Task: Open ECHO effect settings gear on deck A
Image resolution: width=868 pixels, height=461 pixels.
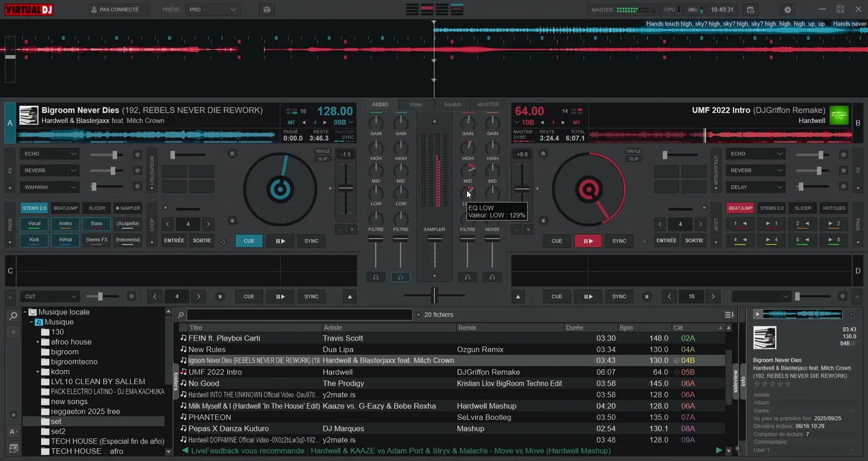Action: (136, 154)
